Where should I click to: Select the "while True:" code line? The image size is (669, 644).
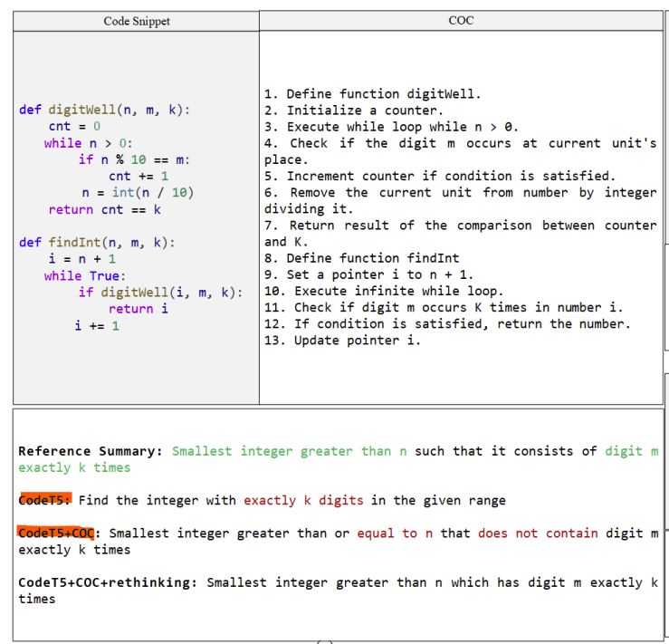[85, 275]
